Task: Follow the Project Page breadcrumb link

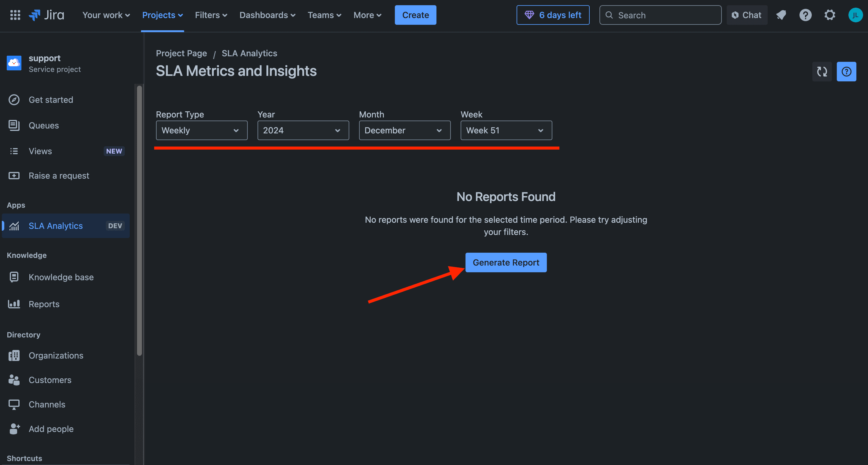Action: point(181,53)
